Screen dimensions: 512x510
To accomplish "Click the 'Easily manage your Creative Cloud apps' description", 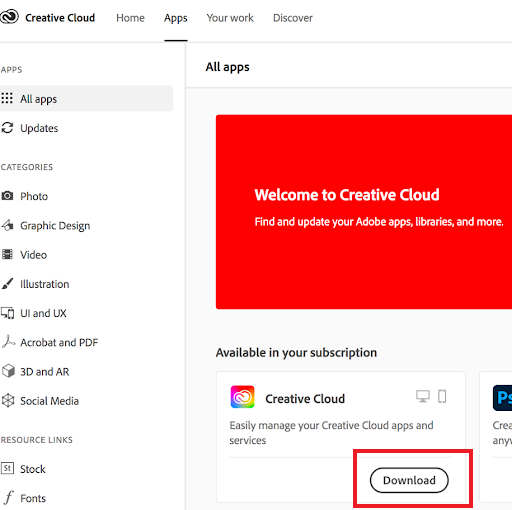I will (x=331, y=433).
